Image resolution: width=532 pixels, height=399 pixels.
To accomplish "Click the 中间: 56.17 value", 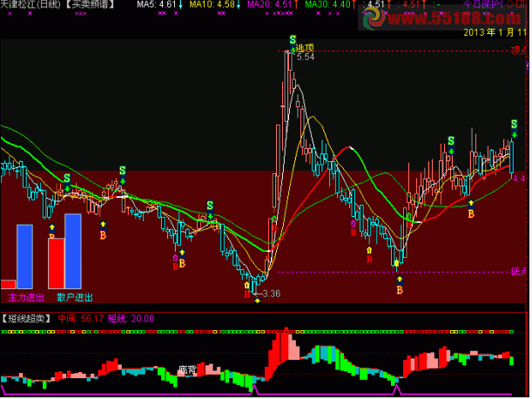I will (x=81, y=319).
